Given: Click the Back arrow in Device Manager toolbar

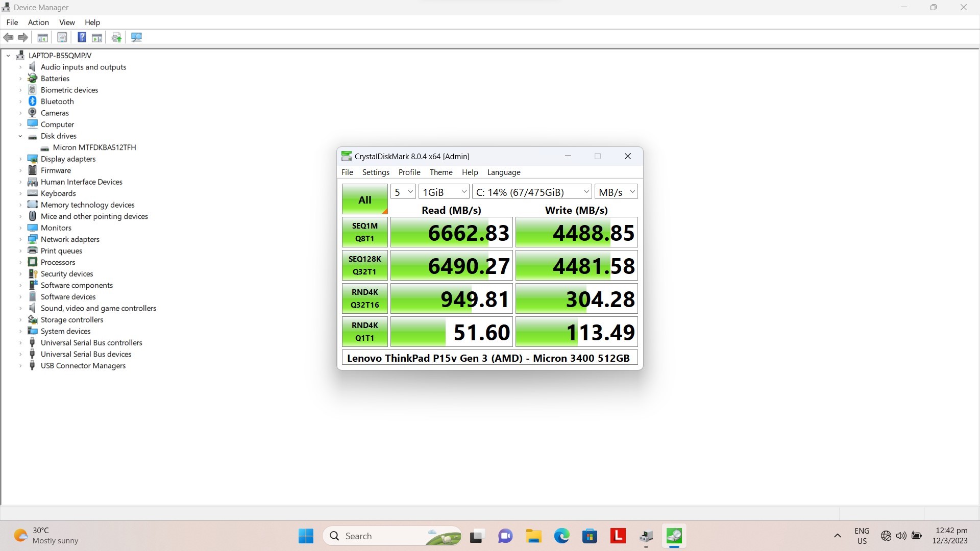Looking at the screenshot, I should pyautogui.click(x=8, y=37).
